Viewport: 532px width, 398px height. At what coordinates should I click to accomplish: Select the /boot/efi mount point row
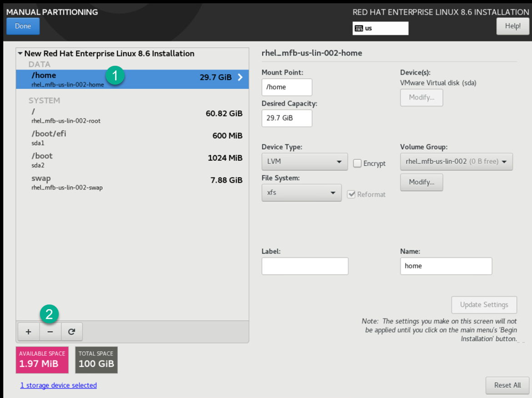tap(132, 138)
